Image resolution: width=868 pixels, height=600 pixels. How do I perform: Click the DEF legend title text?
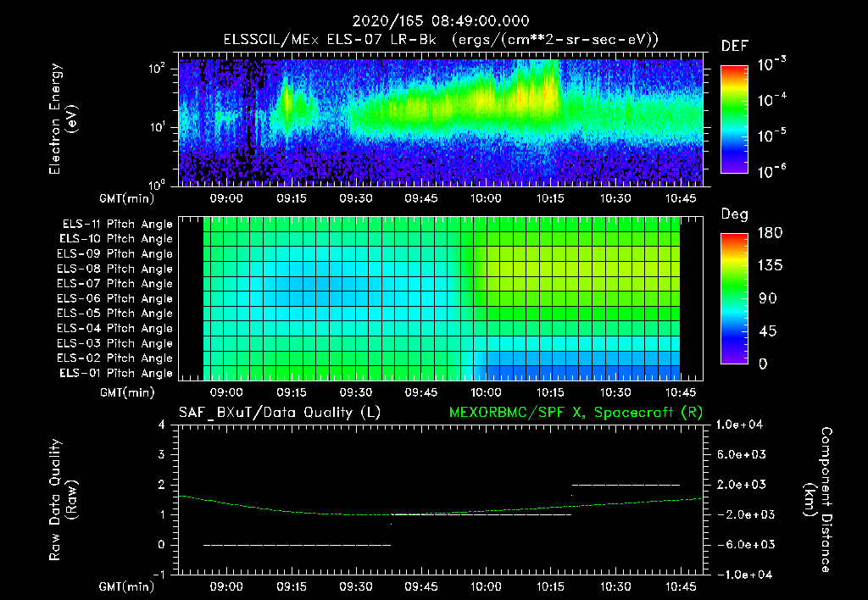pyautogui.click(x=735, y=46)
